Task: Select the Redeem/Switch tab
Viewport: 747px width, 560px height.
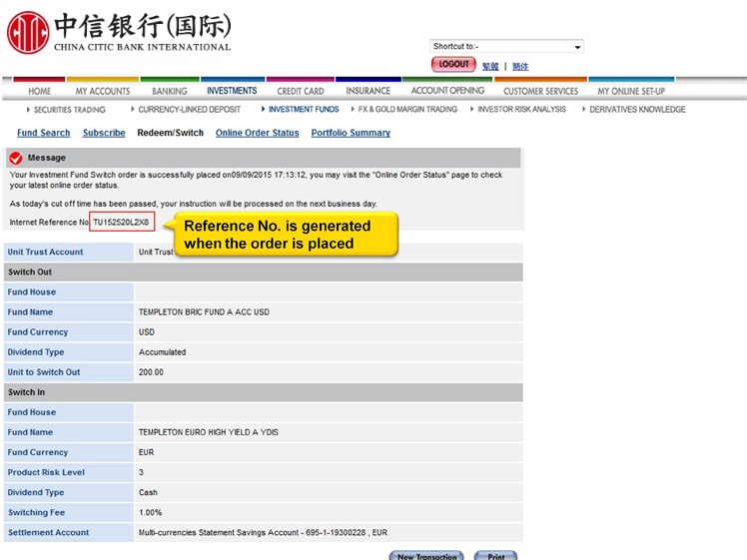Action: 170,133
